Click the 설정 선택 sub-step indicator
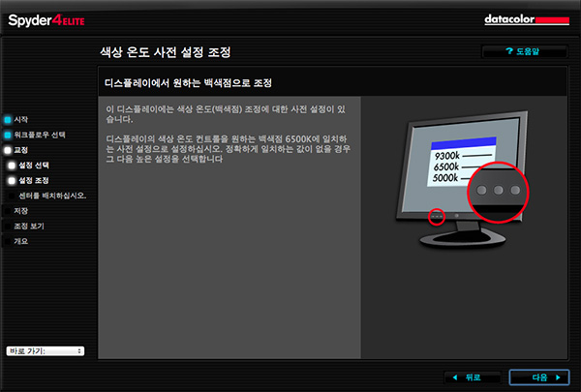 [13, 166]
